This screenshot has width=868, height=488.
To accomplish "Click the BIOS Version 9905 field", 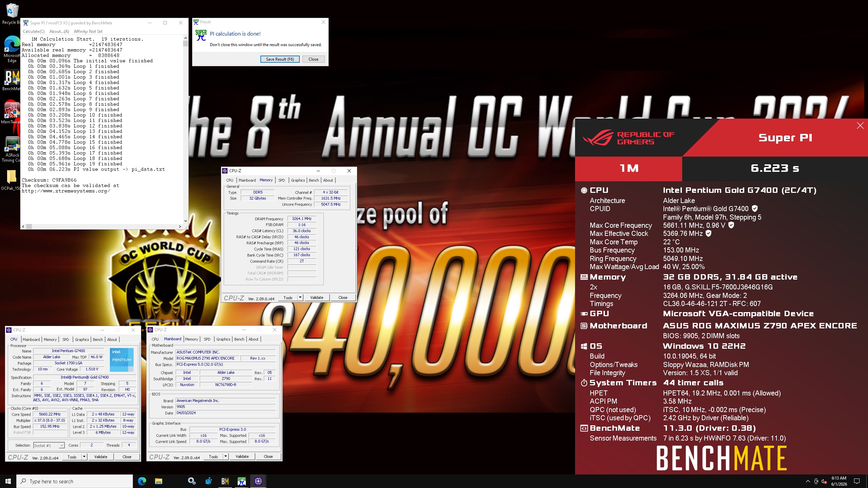I will click(226, 407).
